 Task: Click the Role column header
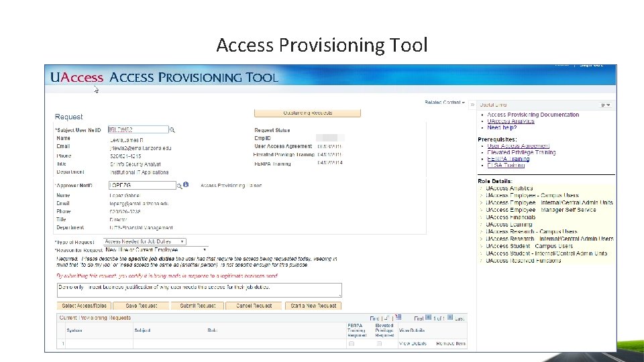pyautogui.click(x=213, y=330)
